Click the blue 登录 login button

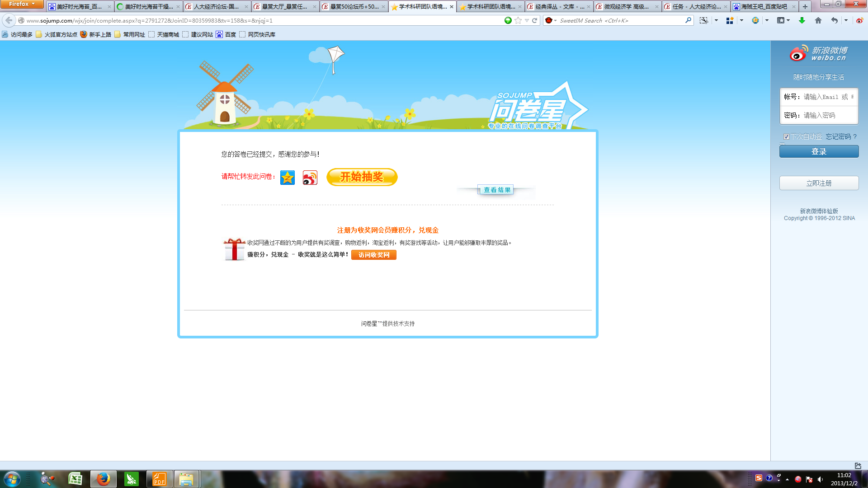(818, 151)
